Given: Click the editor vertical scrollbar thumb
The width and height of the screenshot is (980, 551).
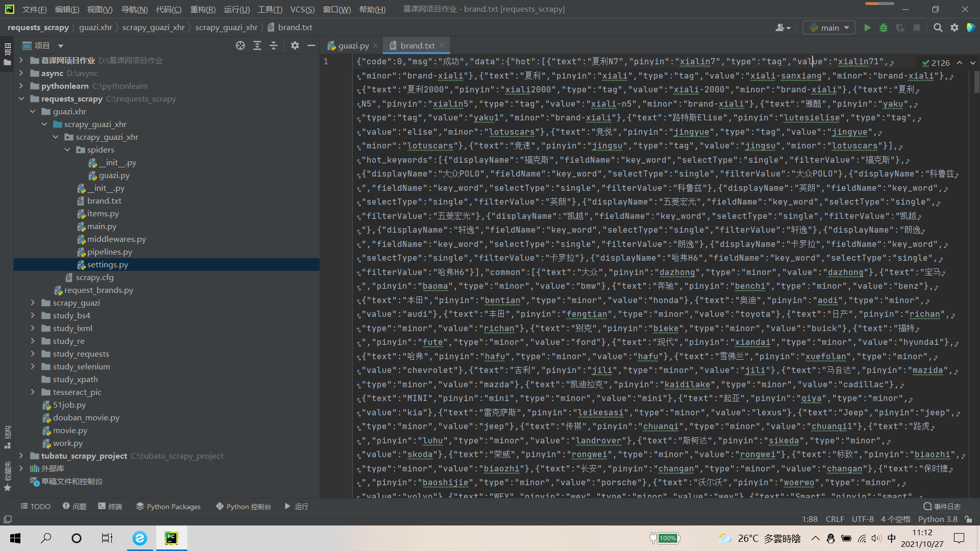Looking at the screenshot, I should [976, 82].
